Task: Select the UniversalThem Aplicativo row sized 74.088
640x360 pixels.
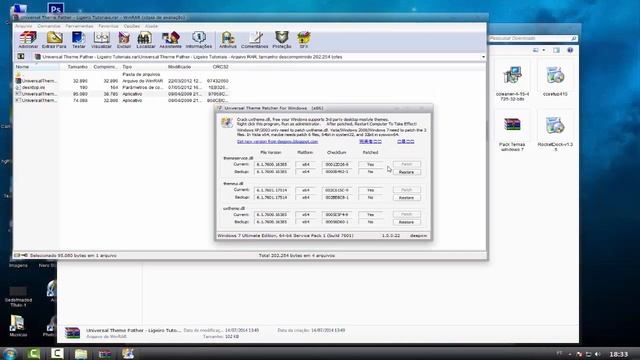Action: 122,100
